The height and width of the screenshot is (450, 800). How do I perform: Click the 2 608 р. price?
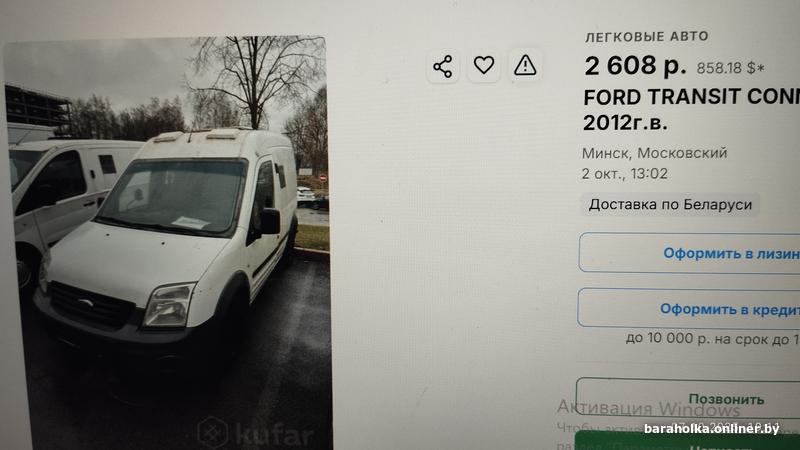[x=635, y=66]
